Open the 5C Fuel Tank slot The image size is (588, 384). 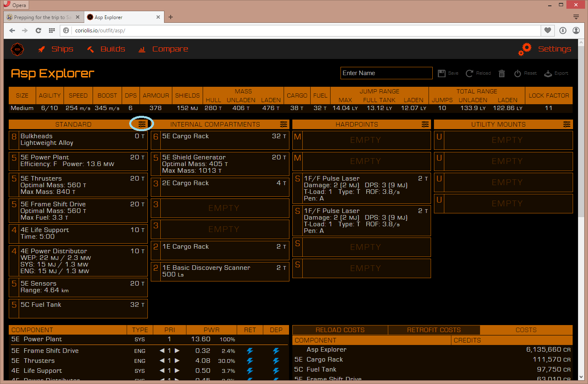(78, 309)
